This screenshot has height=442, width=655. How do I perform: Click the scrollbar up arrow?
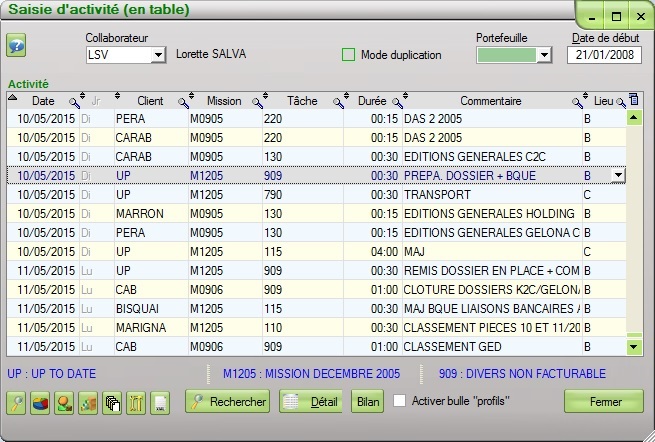click(x=634, y=118)
